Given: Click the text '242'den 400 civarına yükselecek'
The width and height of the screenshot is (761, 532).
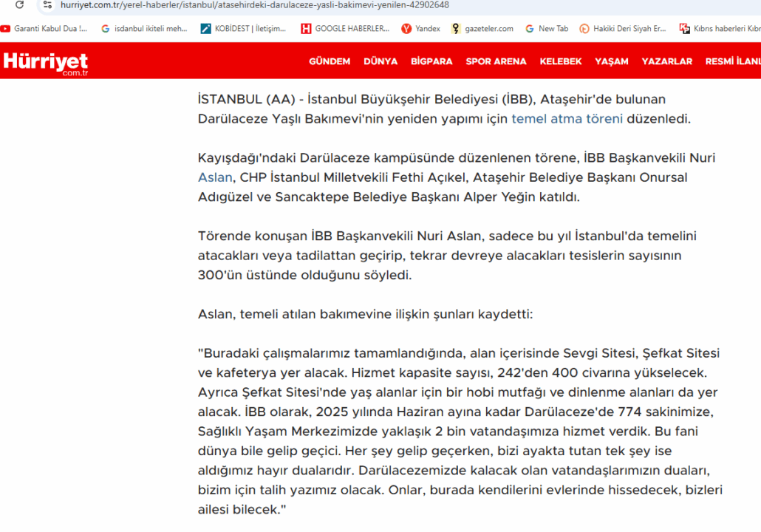Looking at the screenshot, I should coord(602,373).
